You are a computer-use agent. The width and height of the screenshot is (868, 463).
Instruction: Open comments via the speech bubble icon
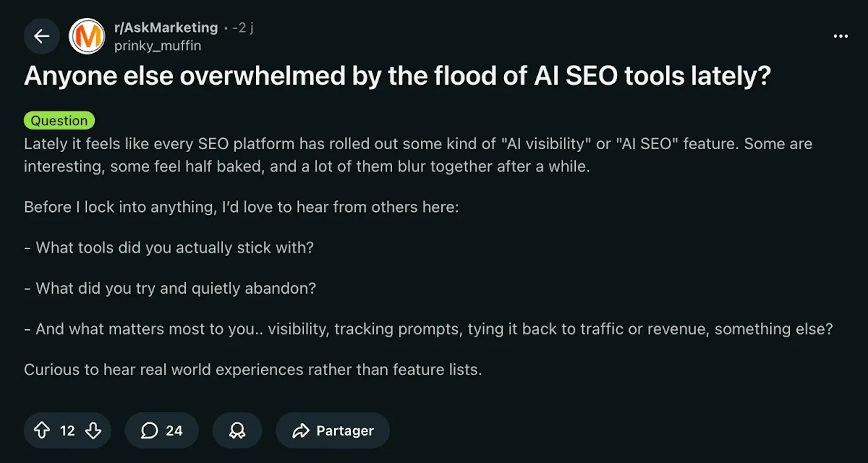pos(150,430)
